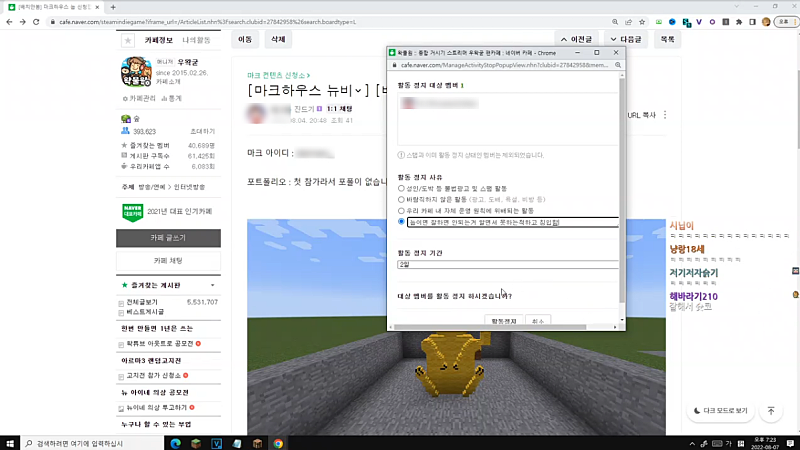Open the 마크하우스 뉴비 title dropdown chevron

(358, 91)
